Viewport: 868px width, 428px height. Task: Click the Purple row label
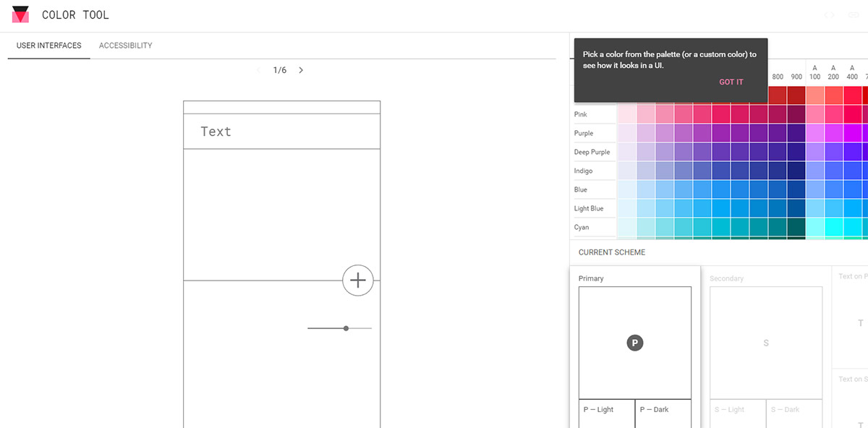point(584,133)
